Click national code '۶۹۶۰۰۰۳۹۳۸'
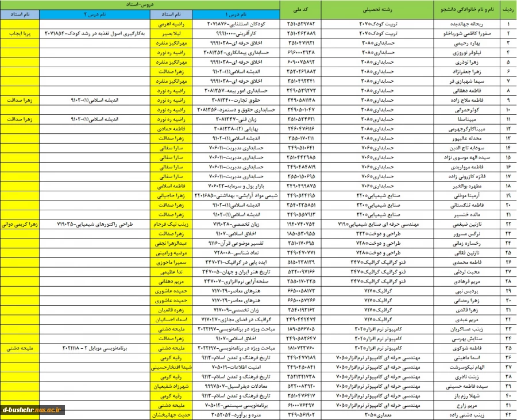Image resolution: width=517 pixels, height=420 pixels. pos(300,53)
